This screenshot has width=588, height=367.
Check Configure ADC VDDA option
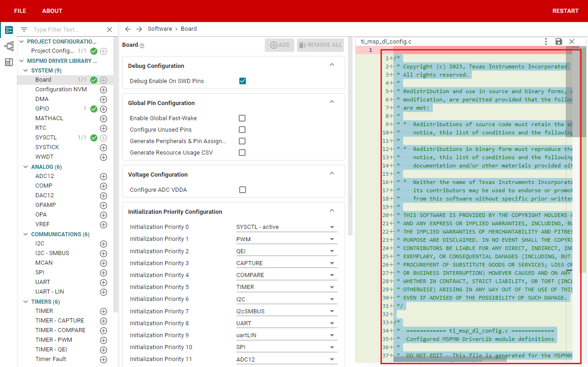click(x=242, y=190)
